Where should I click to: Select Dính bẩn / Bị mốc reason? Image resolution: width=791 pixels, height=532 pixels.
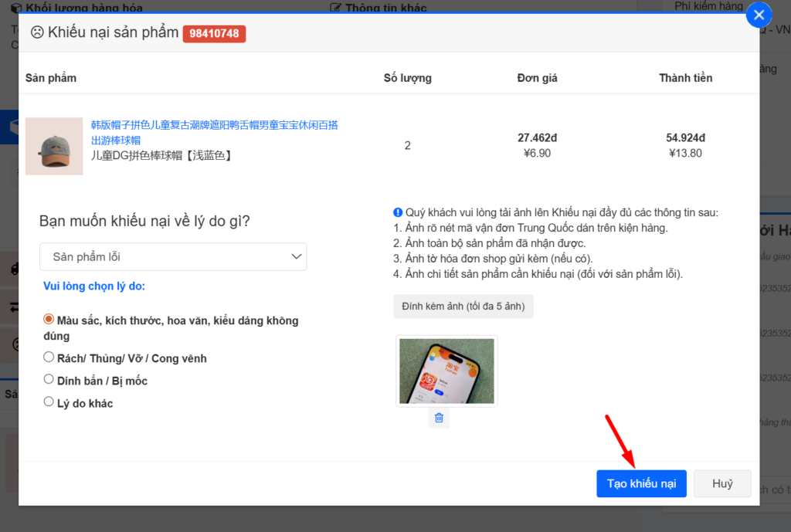tap(49, 380)
